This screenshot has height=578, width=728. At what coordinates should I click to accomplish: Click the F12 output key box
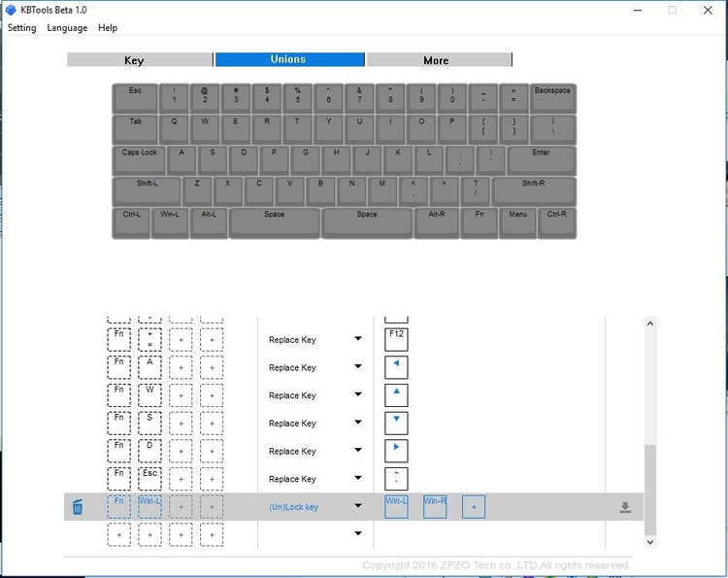396,339
